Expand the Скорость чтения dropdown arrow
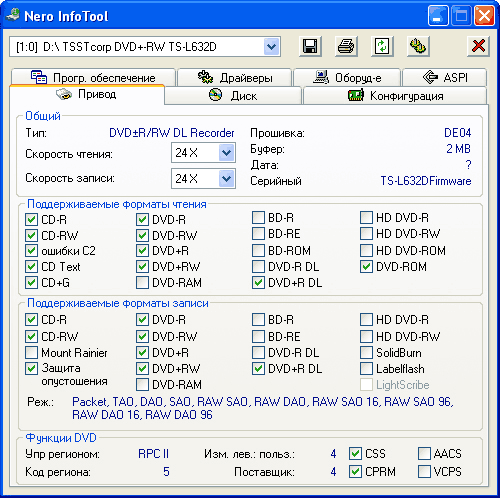This screenshot has width=500, height=498. click(227, 153)
